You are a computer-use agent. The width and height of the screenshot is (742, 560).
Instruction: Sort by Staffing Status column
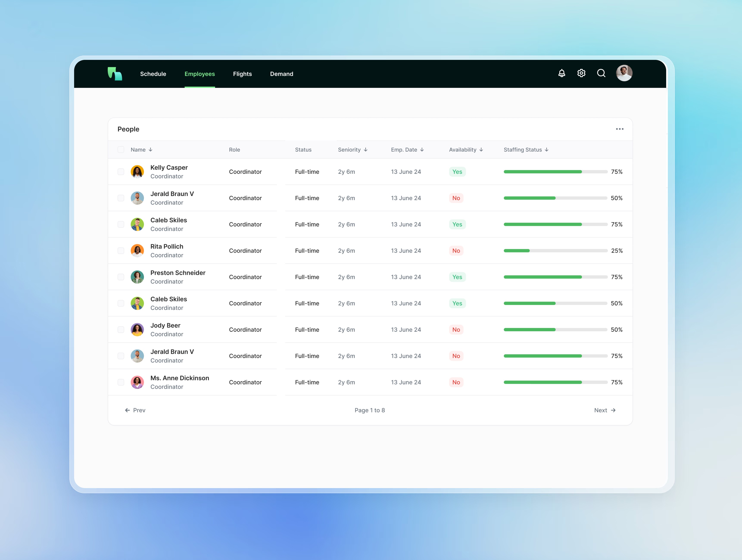click(526, 149)
